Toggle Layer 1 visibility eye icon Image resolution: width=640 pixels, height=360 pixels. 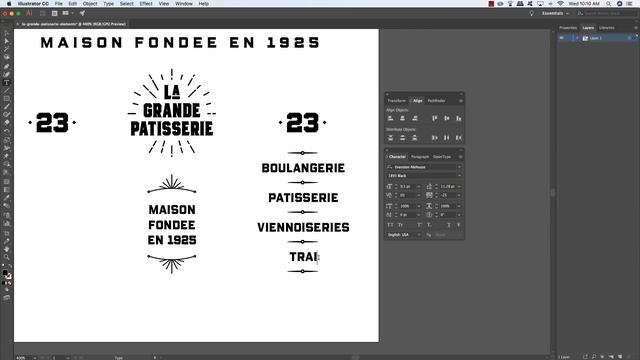(x=562, y=38)
